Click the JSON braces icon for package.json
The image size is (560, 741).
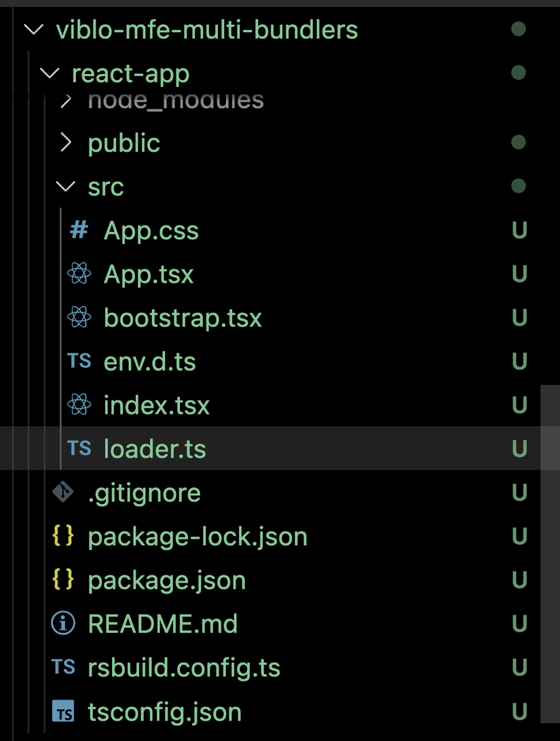point(64,580)
